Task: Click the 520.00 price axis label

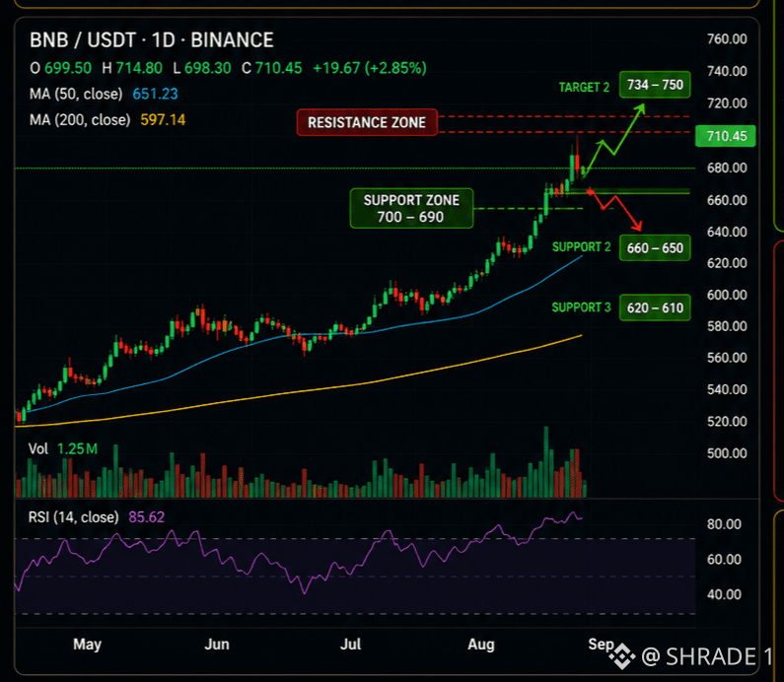Action: click(727, 422)
